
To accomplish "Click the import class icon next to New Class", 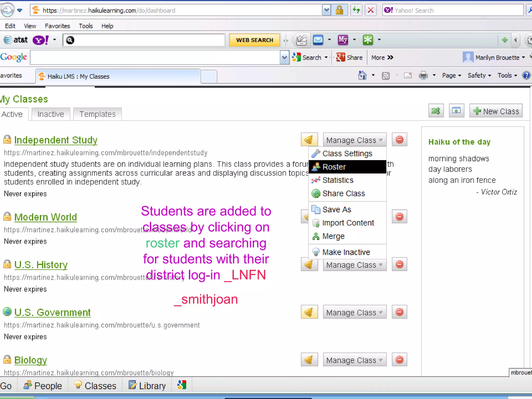I will [456, 111].
